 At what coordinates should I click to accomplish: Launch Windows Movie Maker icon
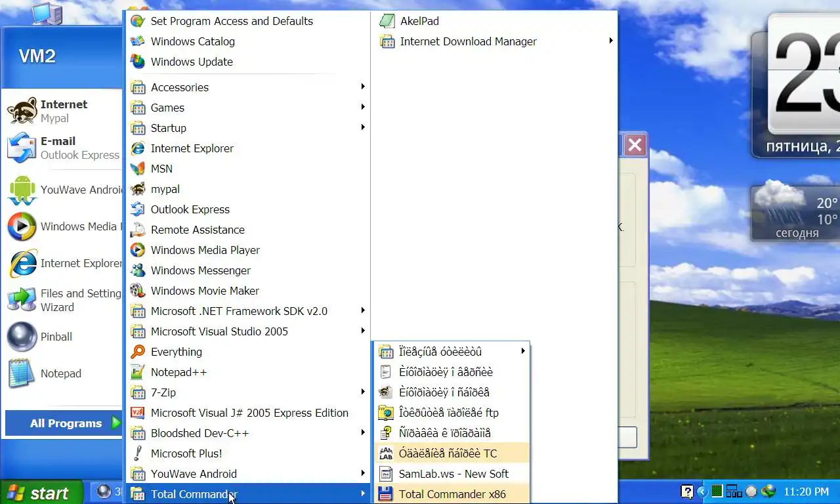138,291
